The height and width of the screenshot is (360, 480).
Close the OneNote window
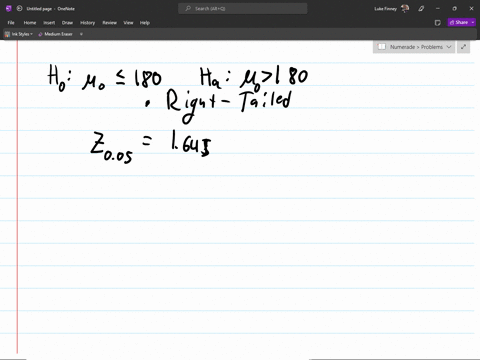click(471, 9)
